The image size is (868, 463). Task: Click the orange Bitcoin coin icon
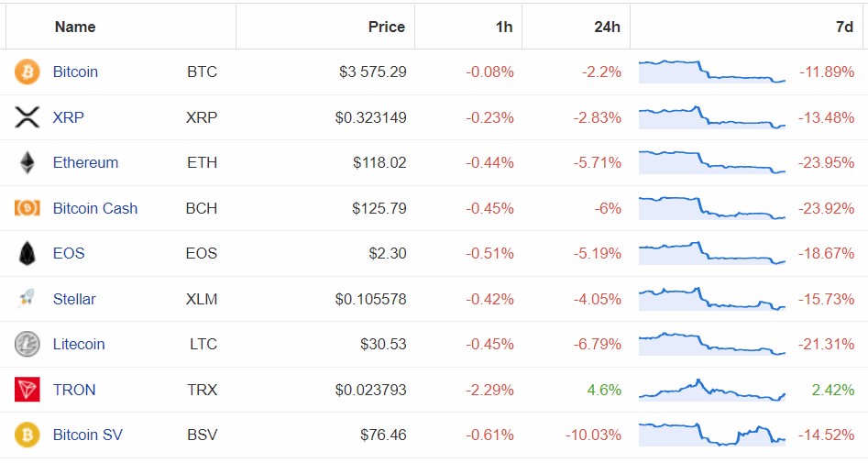click(x=27, y=72)
